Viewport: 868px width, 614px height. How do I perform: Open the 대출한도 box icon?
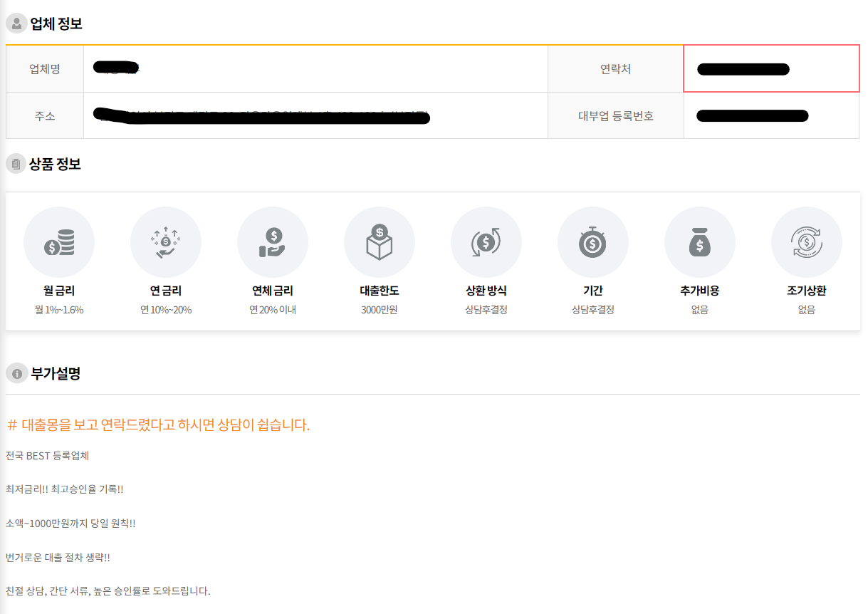pos(380,241)
